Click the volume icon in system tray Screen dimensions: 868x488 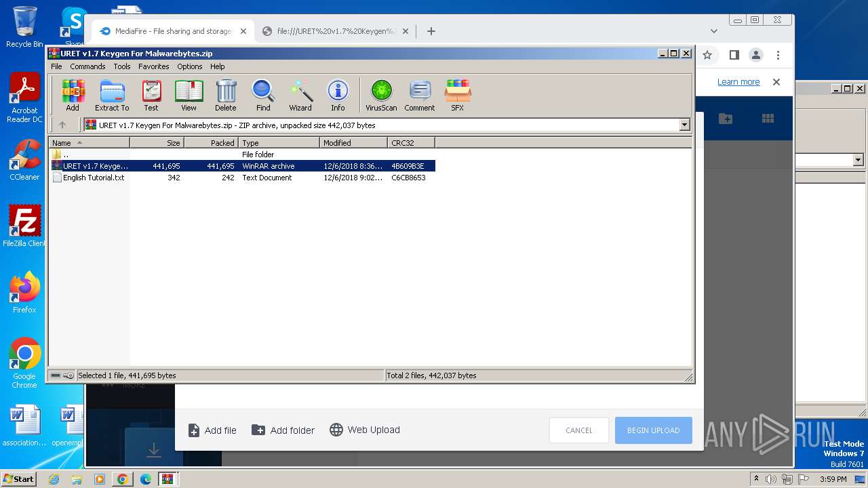tap(771, 479)
